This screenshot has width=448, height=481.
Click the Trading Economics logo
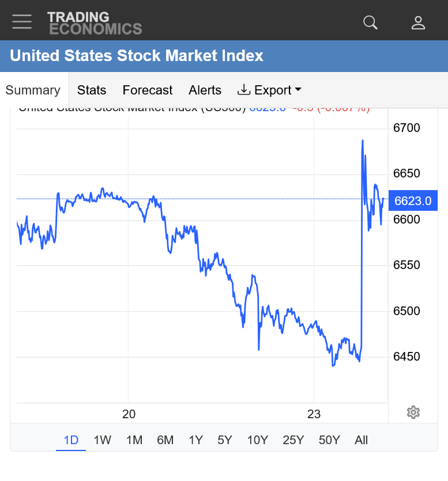point(95,22)
